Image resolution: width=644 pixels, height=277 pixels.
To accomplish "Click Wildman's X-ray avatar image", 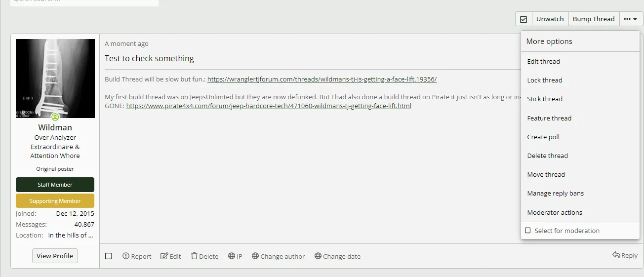I will (55, 79).
